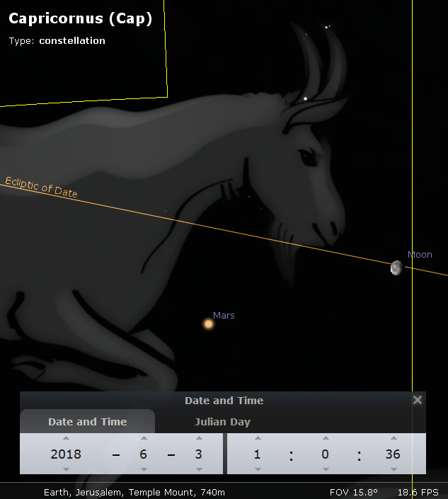
Task: Click the year field 2018
Action: [66, 454]
